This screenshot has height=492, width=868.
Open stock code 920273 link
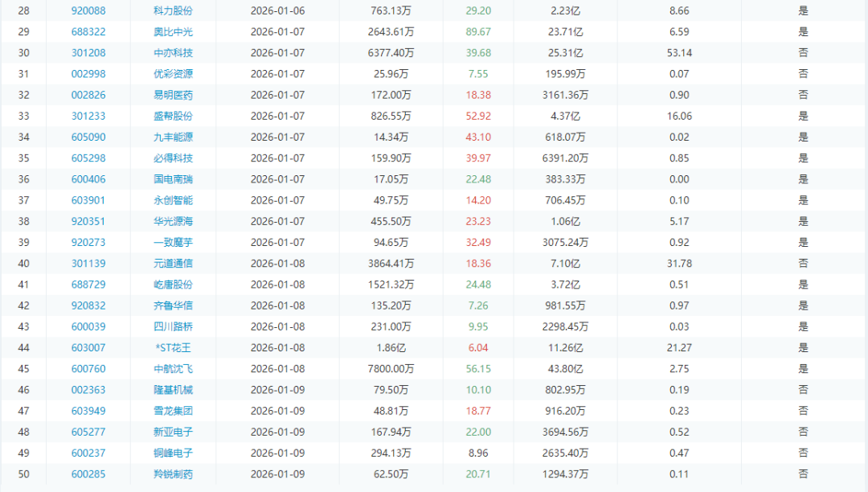pos(88,242)
